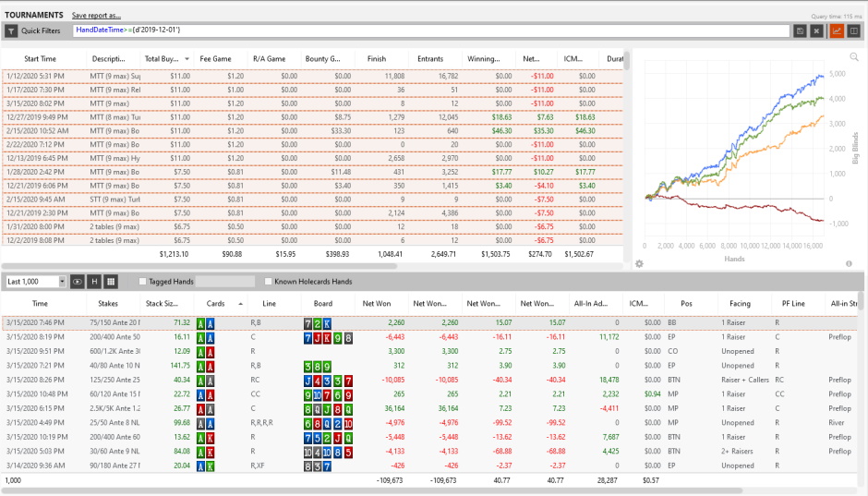868x496 pixels.
Task: Select the hand row 3/14/2020 9:36 AM
Action: pos(429,466)
